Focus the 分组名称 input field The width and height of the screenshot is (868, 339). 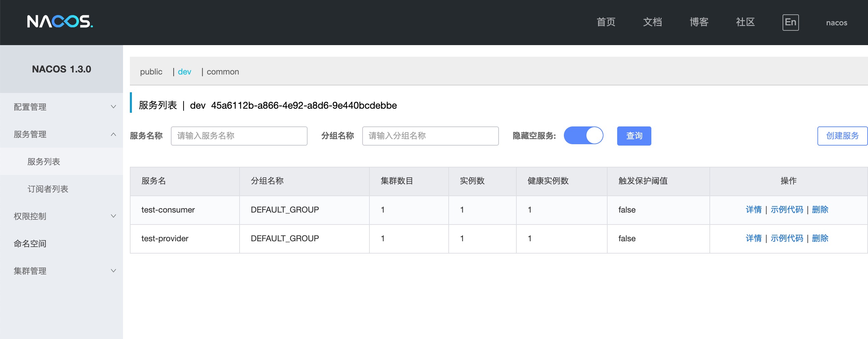tap(431, 136)
